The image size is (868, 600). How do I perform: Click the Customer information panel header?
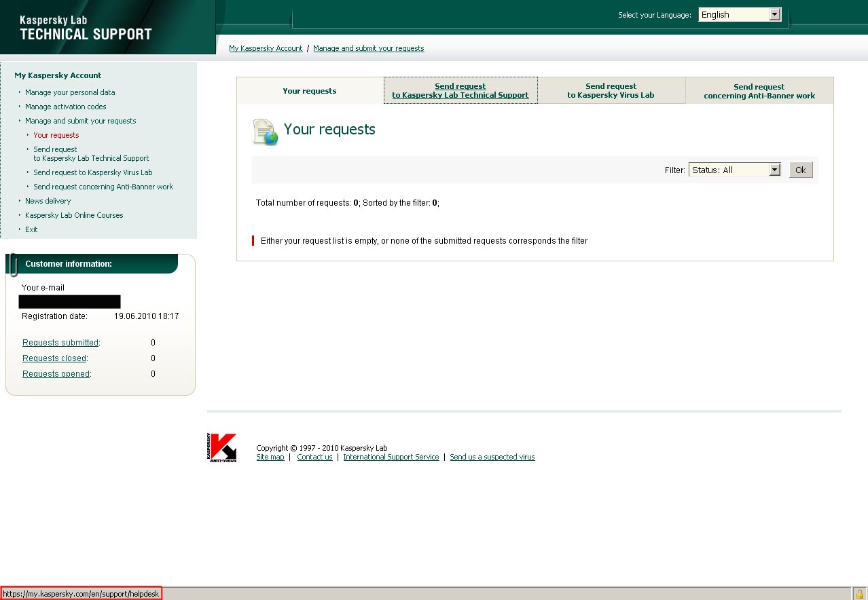92,264
